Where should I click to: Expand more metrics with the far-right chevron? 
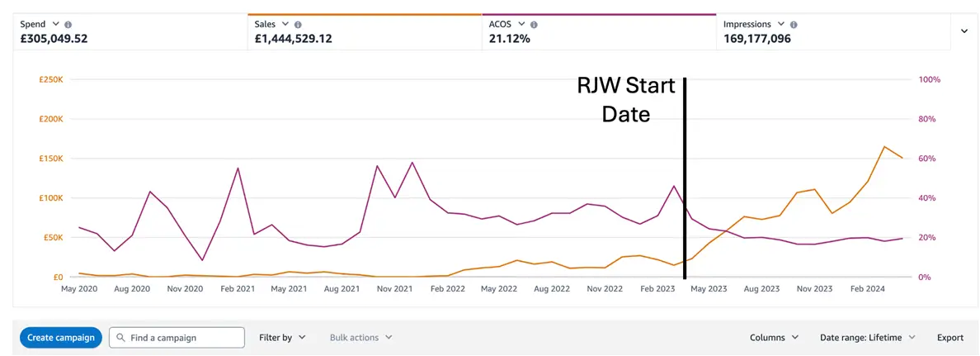click(x=964, y=31)
